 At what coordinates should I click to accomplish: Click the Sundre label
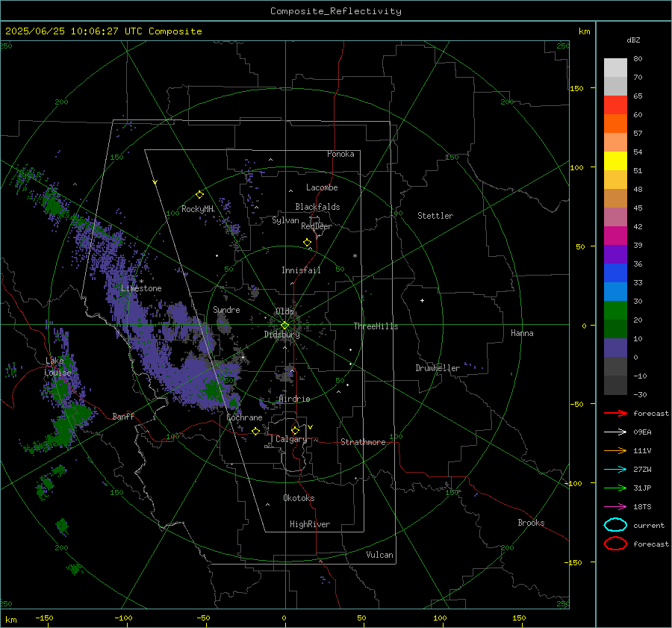pos(226,309)
